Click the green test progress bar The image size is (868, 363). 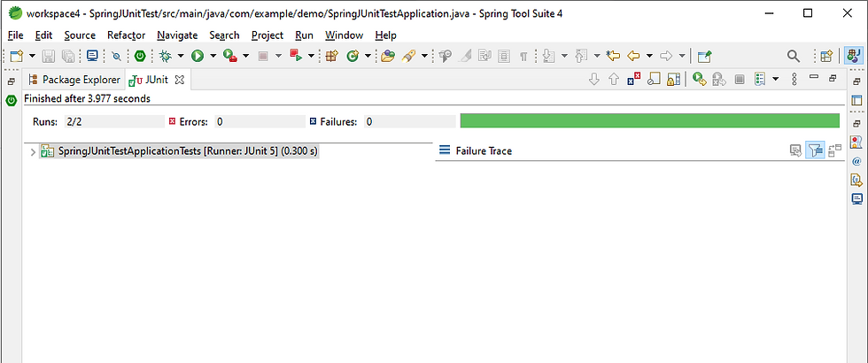click(650, 120)
